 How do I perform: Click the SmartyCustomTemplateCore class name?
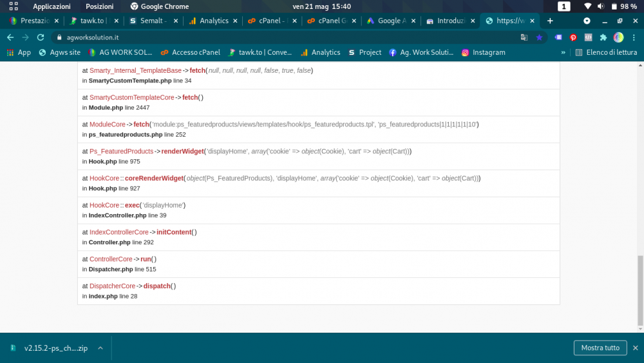[x=132, y=97]
